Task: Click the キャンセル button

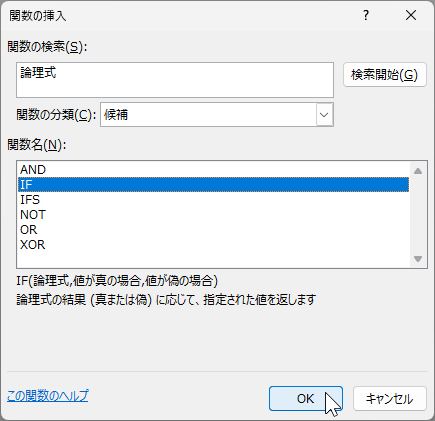Action: [x=390, y=398]
